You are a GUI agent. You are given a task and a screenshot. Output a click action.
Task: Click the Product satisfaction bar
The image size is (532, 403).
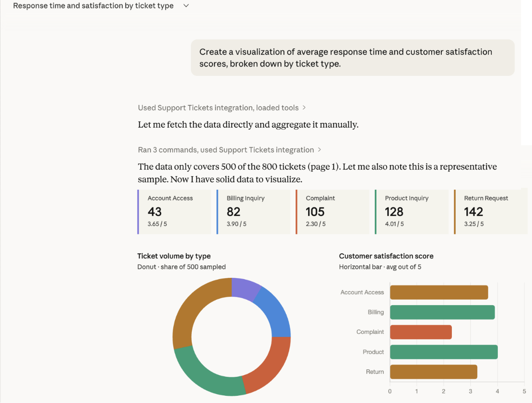(x=443, y=352)
